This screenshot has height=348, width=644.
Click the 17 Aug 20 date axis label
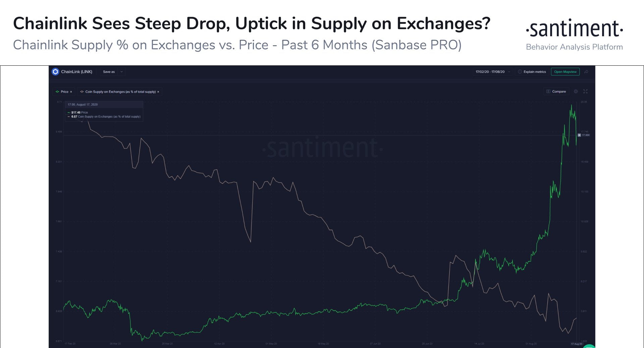click(577, 344)
